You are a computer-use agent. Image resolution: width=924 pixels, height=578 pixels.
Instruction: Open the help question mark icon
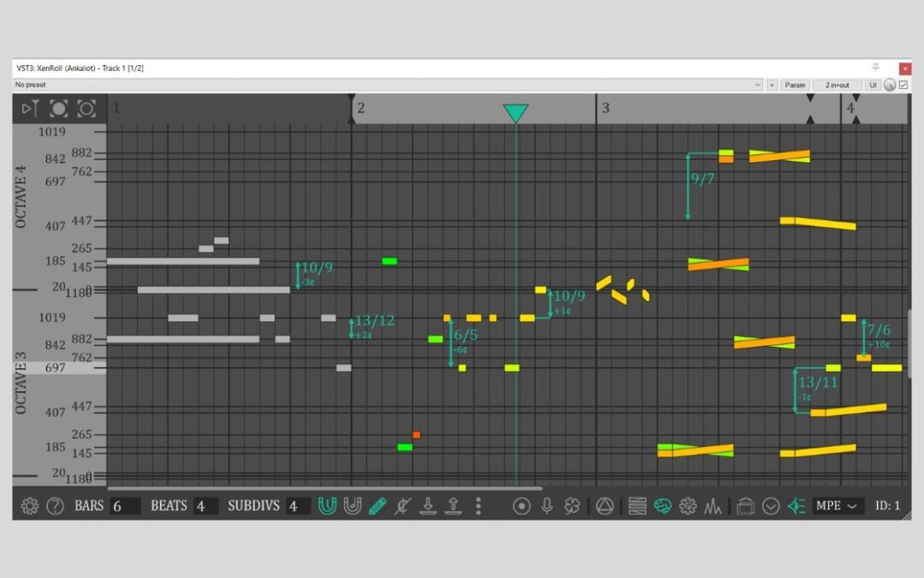click(x=55, y=506)
